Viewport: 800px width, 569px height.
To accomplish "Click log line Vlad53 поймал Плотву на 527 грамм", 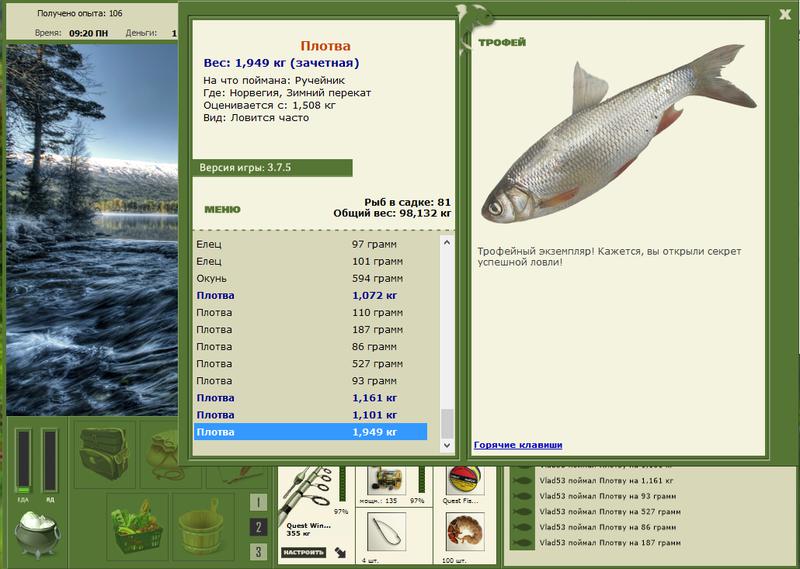I will 610,511.
